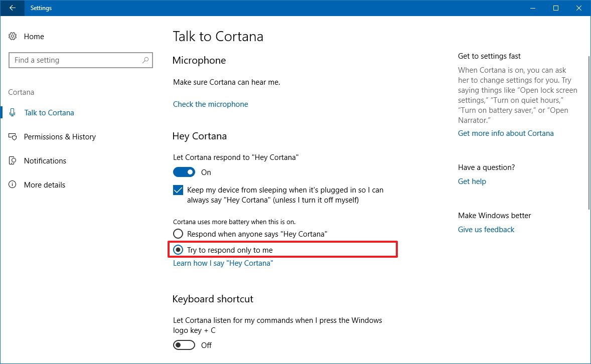
Task: Select Respond when anyone says "Hey Cortana"
Action: point(178,234)
